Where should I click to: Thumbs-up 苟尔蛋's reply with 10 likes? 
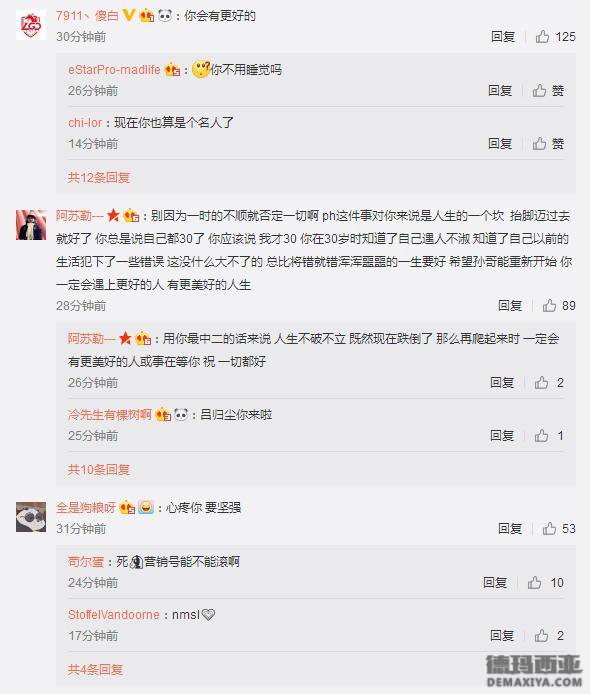[x=545, y=582]
